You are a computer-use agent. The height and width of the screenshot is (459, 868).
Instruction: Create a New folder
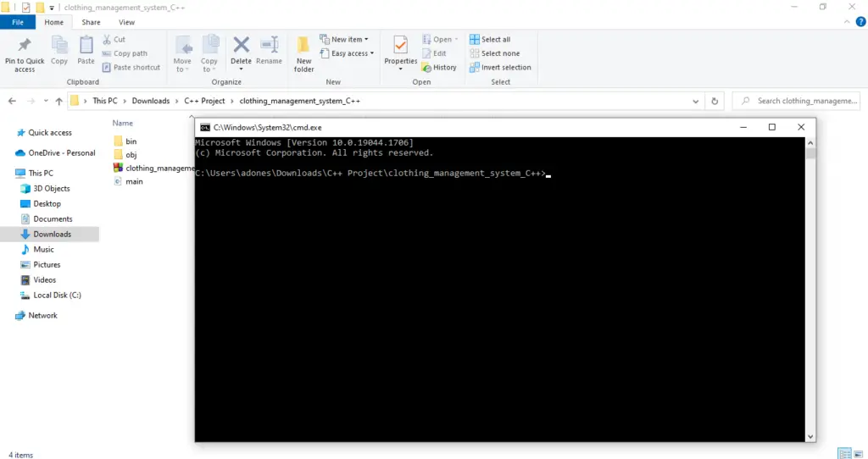coord(303,54)
